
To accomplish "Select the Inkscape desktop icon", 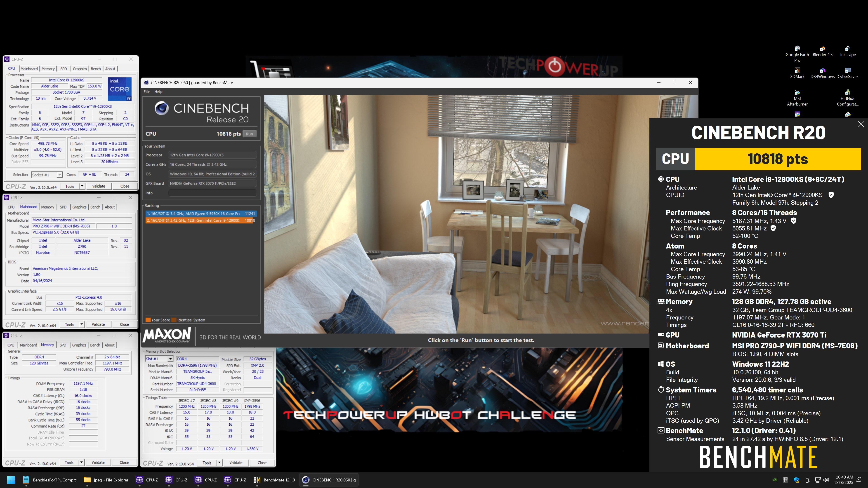I will [x=847, y=51].
